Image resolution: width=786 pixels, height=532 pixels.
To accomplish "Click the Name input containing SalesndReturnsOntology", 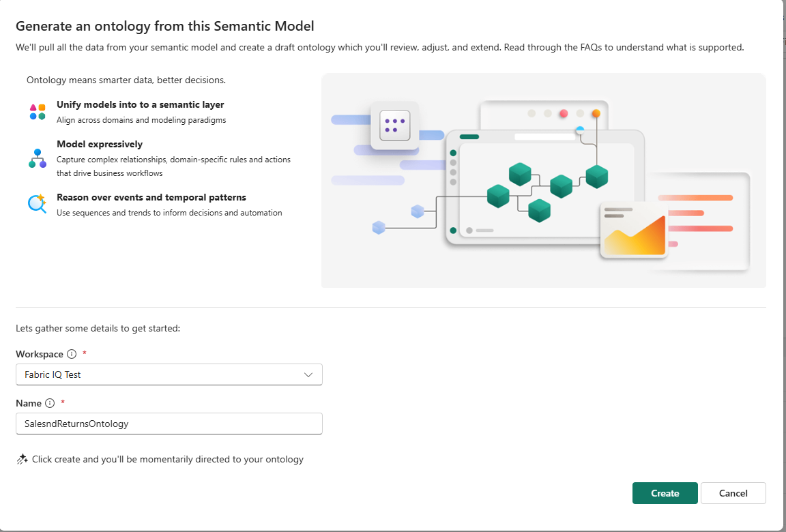I will tap(169, 424).
